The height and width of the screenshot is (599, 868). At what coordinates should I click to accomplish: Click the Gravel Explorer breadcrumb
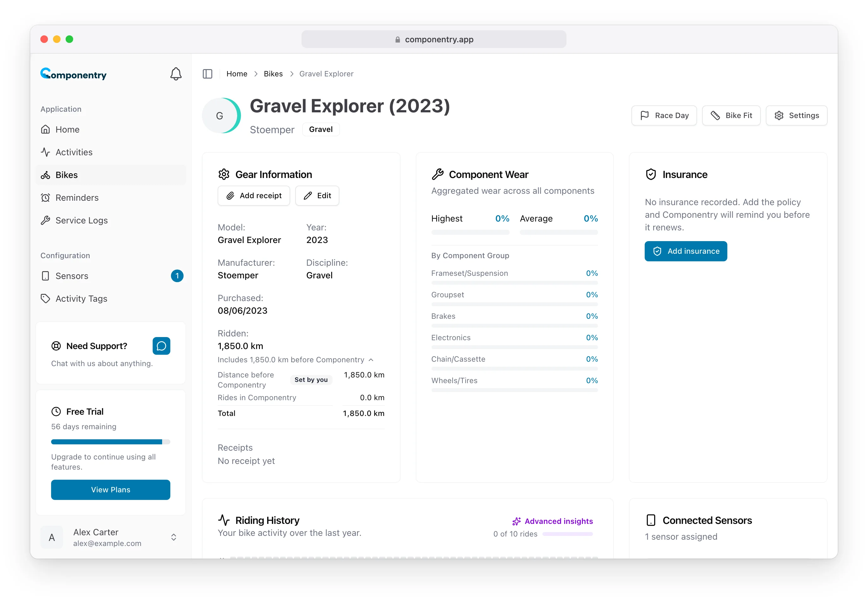(326, 74)
